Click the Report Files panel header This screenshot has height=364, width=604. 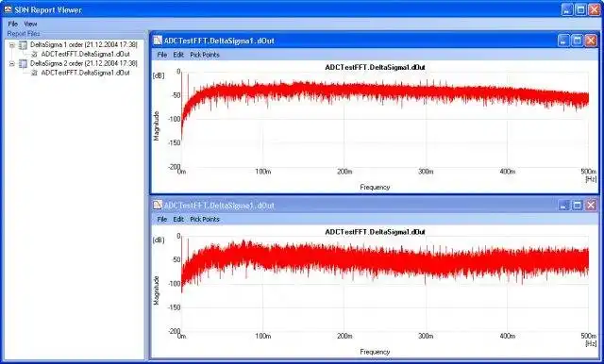[x=24, y=34]
